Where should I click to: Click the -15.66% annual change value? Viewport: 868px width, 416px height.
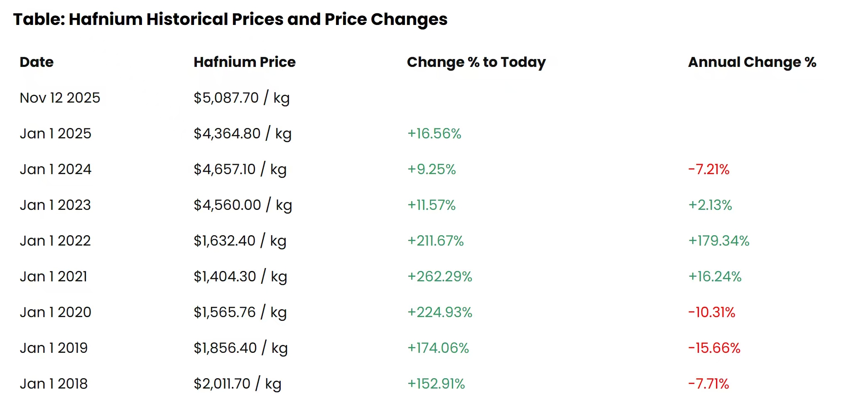coord(714,348)
